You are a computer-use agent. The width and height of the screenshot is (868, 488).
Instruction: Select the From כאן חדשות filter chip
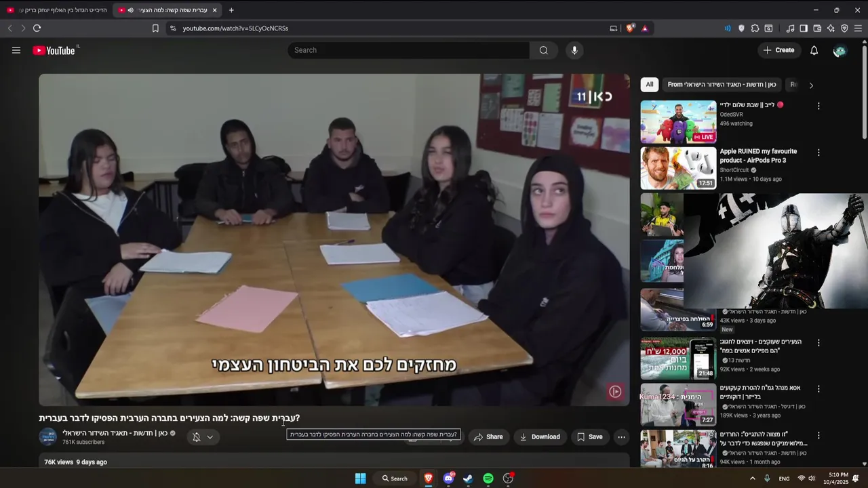[722, 85]
